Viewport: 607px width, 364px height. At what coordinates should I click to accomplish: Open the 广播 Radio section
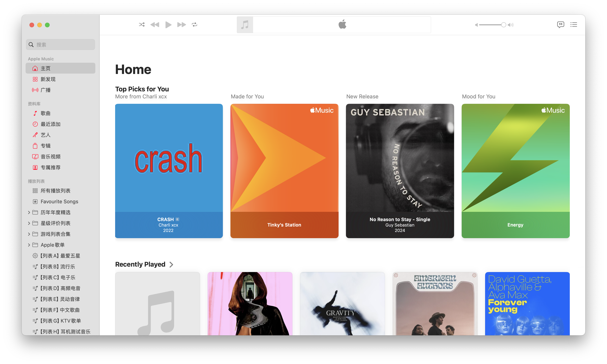pos(46,90)
